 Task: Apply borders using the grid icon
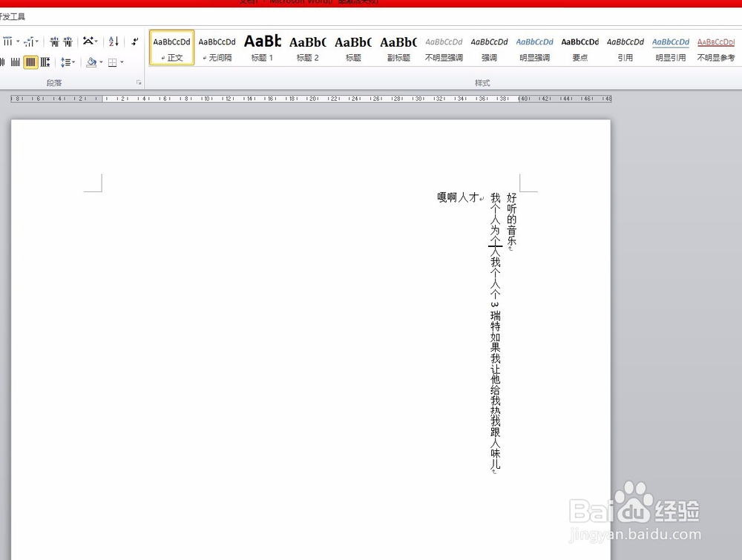point(114,62)
